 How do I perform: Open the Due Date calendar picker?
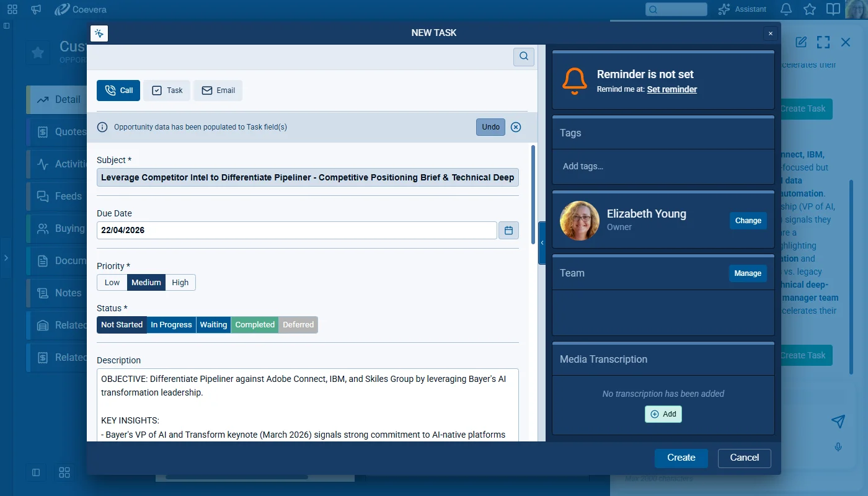pyautogui.click(x=509, y=231)
